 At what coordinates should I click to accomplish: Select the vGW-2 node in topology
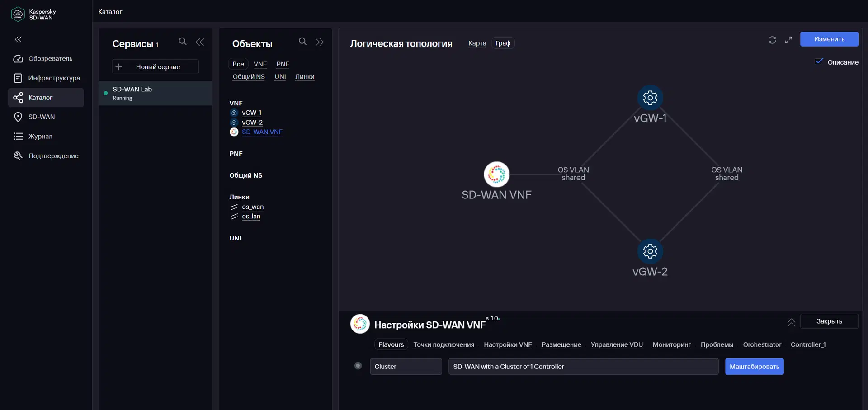pyautogui.click(x=650, y=251)
